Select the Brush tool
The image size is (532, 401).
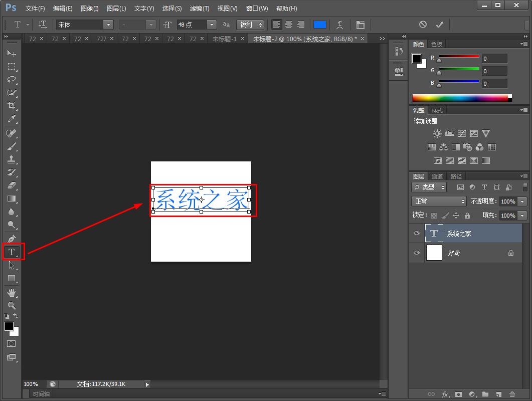coord(12,145)
